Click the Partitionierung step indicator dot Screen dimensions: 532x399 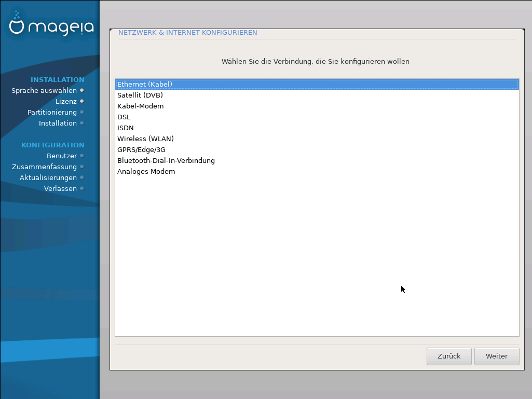coord(82,112)
